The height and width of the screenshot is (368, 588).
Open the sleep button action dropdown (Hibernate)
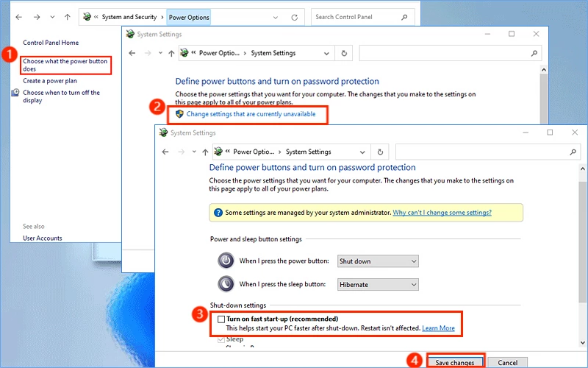378,284
